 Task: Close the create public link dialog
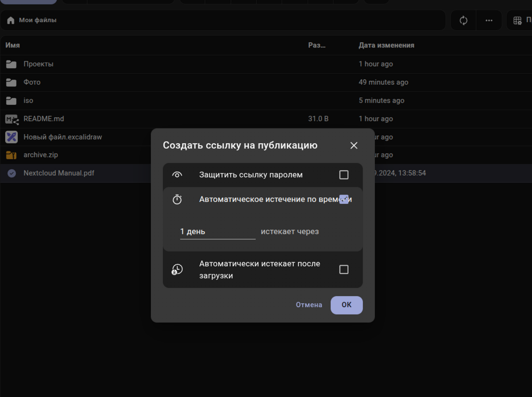click(354, 146)
